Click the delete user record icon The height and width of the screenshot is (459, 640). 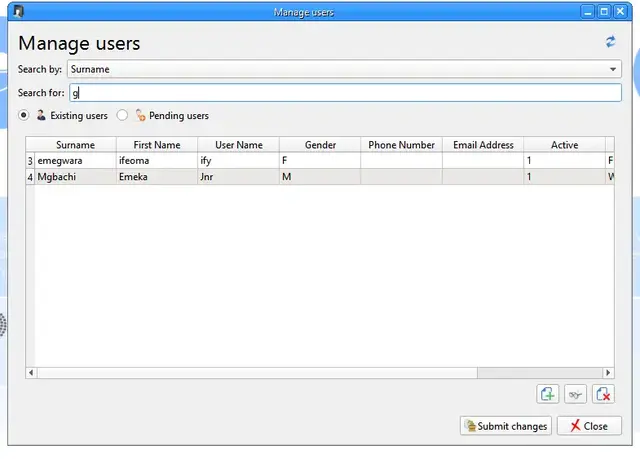click(603, 394)
